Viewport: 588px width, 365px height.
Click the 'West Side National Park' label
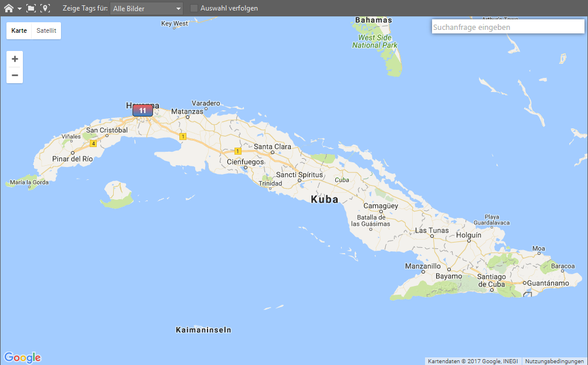(x=375, y=41)
